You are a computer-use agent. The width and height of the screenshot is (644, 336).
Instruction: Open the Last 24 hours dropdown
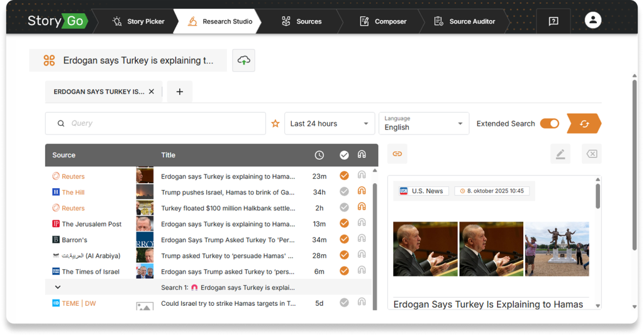[x=330, y=123]
